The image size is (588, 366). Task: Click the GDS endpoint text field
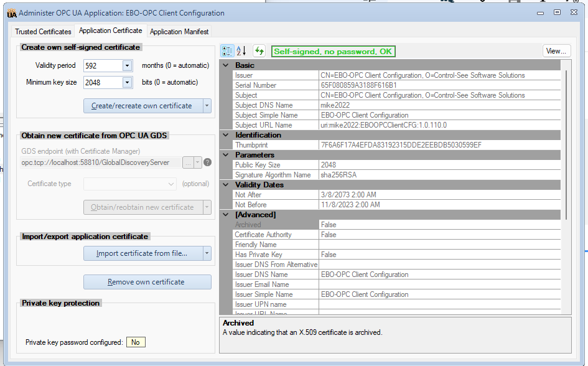tap(101, 162)
